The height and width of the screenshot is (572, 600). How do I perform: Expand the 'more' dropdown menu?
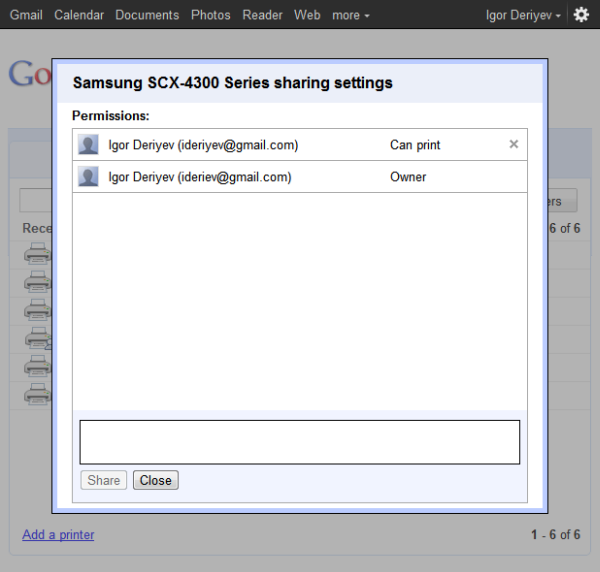351,15
